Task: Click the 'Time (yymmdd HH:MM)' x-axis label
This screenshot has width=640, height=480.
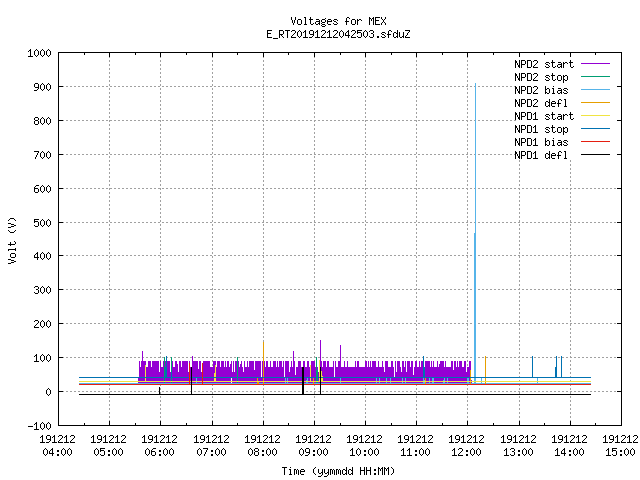Action: click(x=338, y=471)
